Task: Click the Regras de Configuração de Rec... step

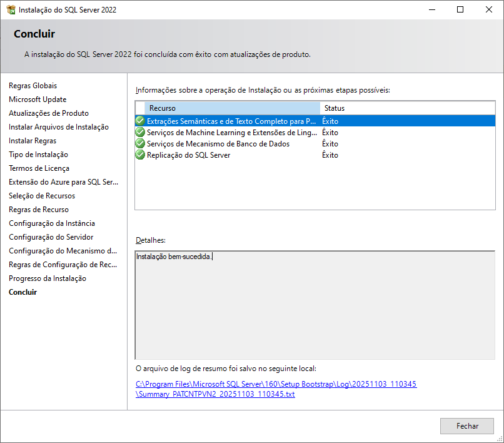Action: coord(63,265)
